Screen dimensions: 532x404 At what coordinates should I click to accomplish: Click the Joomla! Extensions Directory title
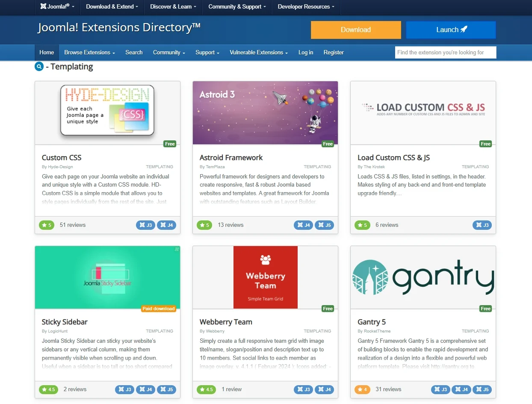click(x=119, y=28)
